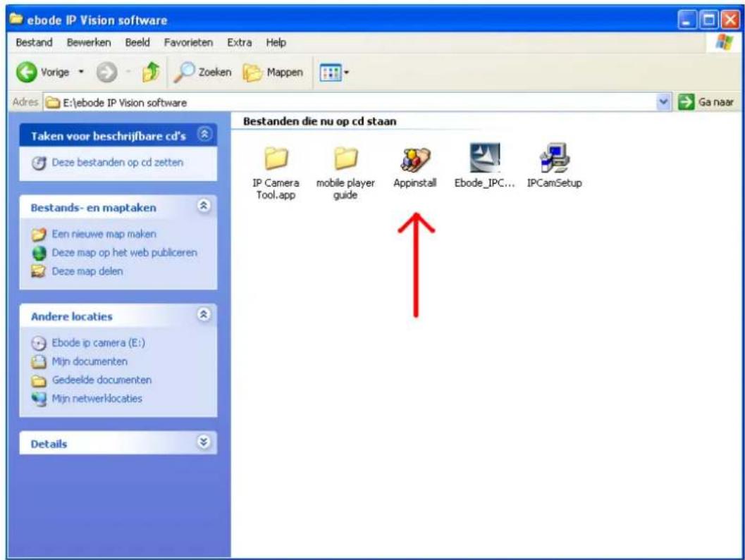Click the Ga naar go button

click(x=706, y=102)
